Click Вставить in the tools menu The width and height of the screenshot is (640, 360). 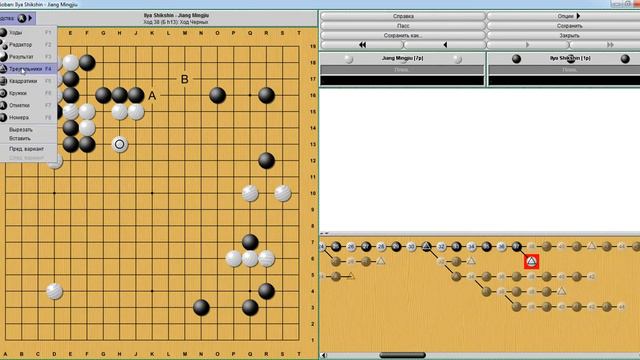point(20,138)
